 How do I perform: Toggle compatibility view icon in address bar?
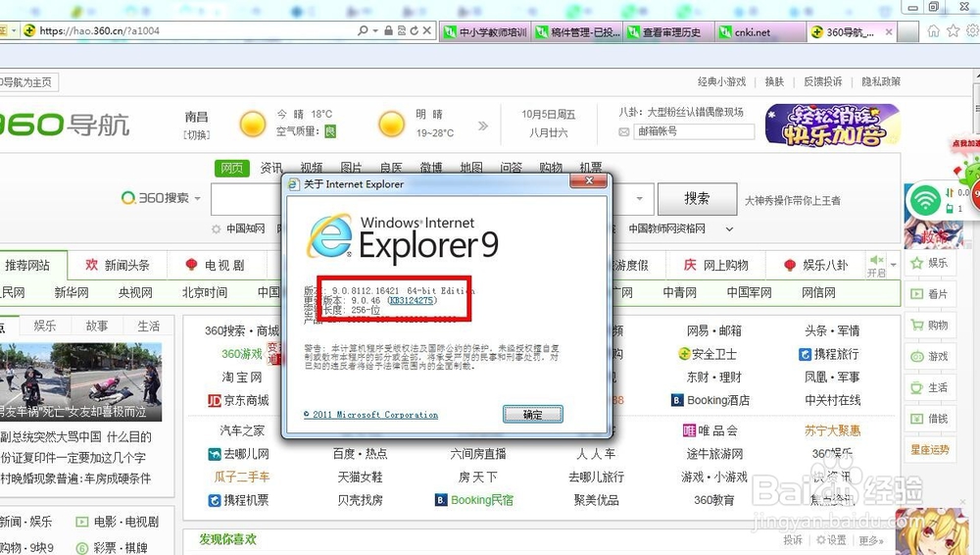pyautogui.click(x=401, y=30)
